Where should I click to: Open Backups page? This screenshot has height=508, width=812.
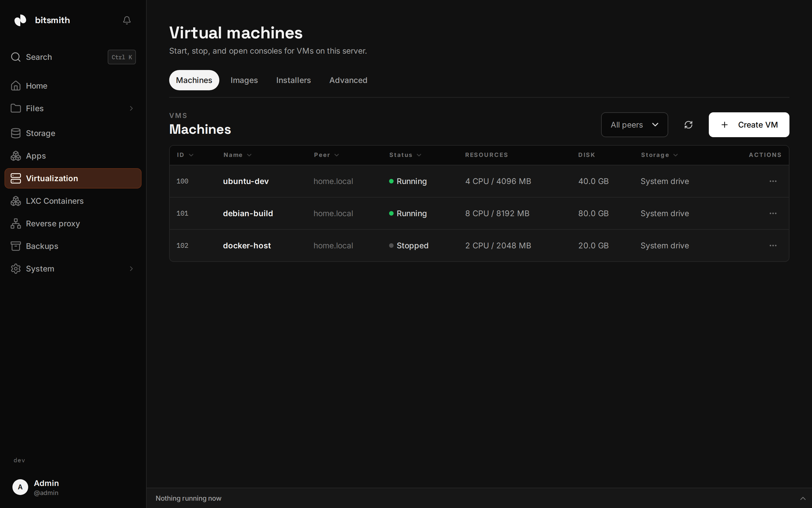73,246
